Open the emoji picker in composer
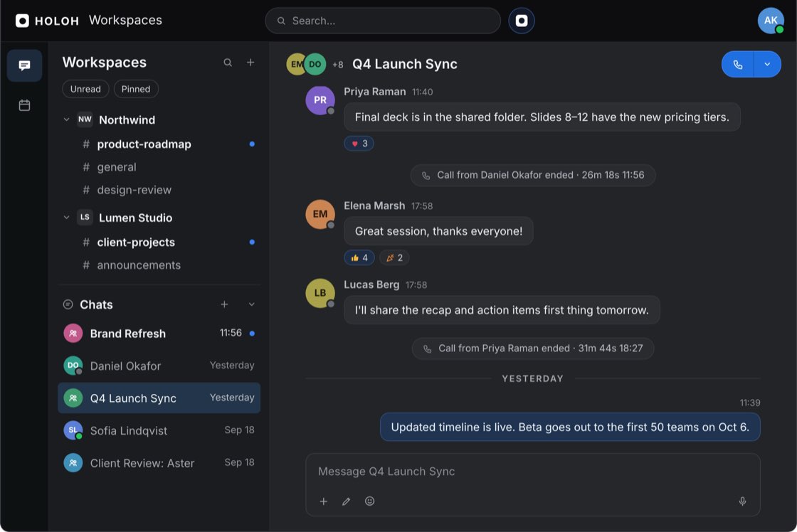Viewport: 797px width, 532px height. point(369,501)
